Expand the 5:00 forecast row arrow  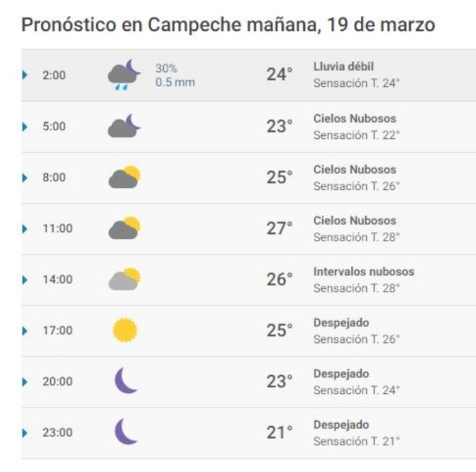(25, 127)
